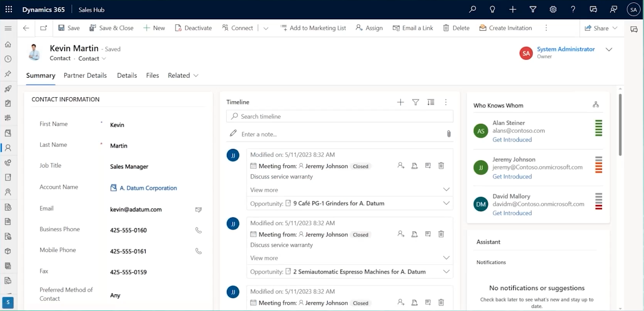The image size is (644, 311).
Task: Send email using icon beside kevin@adatum.com
Action: coord(198,210)
